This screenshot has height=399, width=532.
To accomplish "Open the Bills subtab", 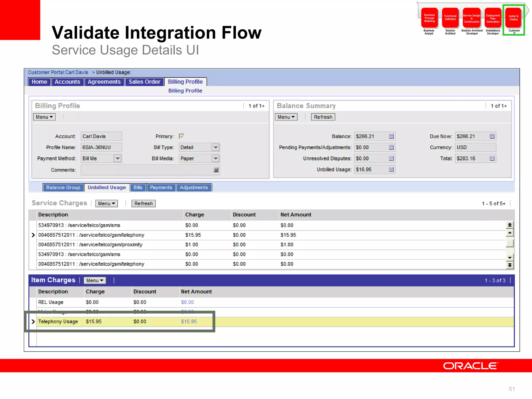I will [x=138, y=188].
